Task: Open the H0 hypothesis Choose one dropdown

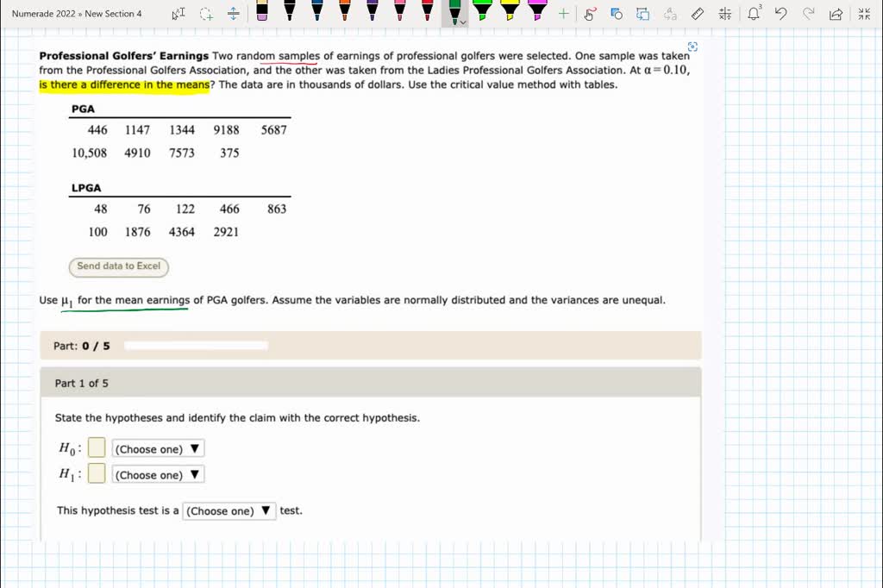Action: tap(158, 448)
